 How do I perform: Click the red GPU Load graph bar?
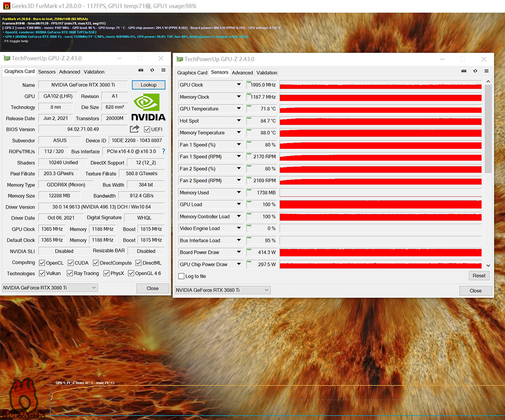[381, 204]
